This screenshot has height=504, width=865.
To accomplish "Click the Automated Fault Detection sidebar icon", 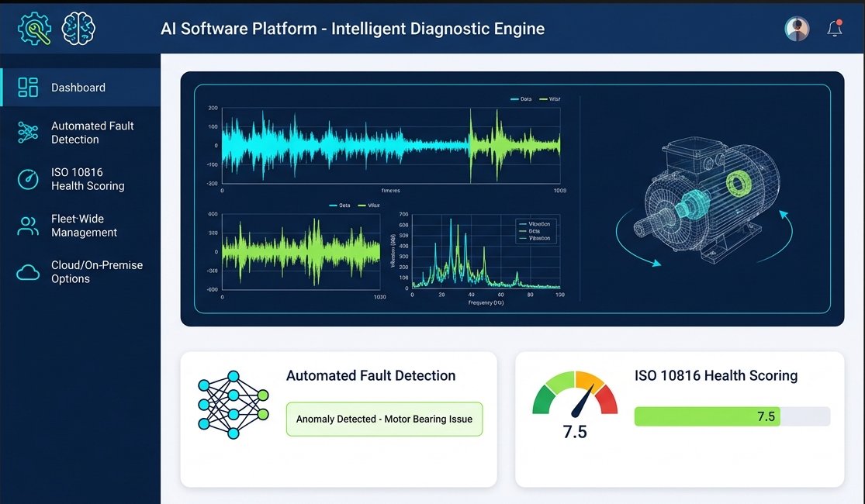I will [x=26, y=133].
